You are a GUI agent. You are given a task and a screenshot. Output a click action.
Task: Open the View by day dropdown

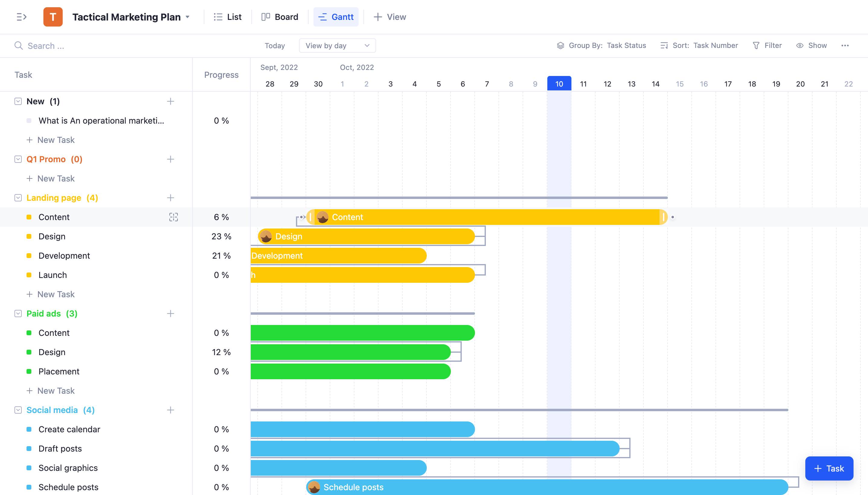click(337, 46)
